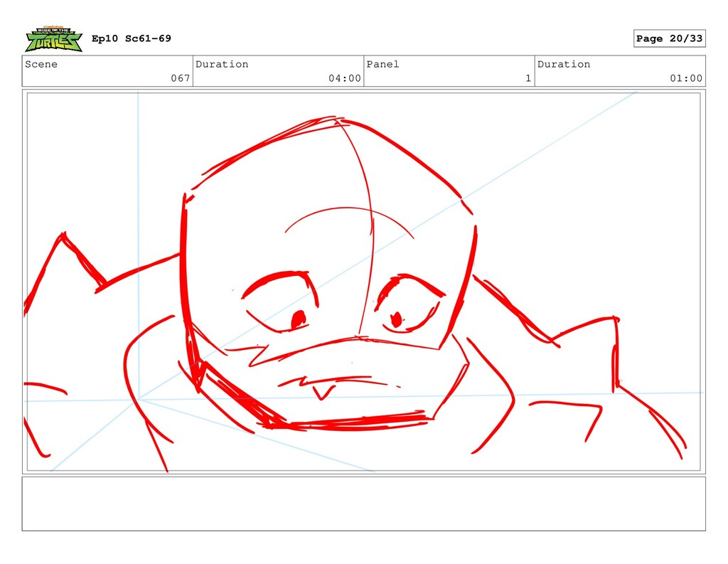
Task: Select the 'Duration' label beside the Panel cell
Action: pyautogui.click(x=564, y=64)
